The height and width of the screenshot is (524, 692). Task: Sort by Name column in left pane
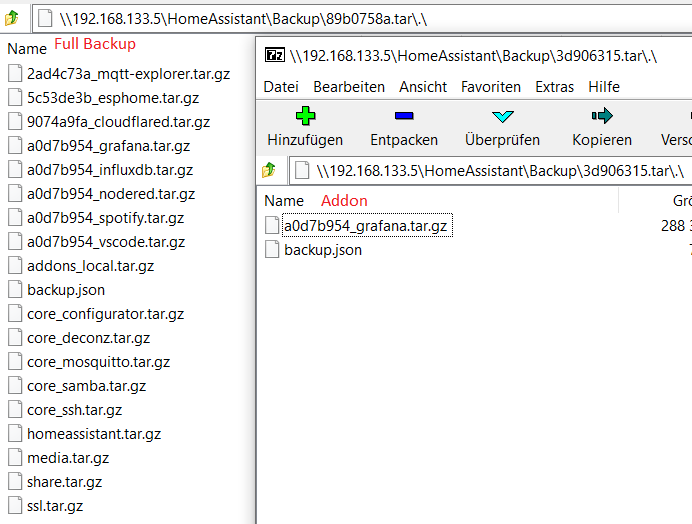[27, 48]
